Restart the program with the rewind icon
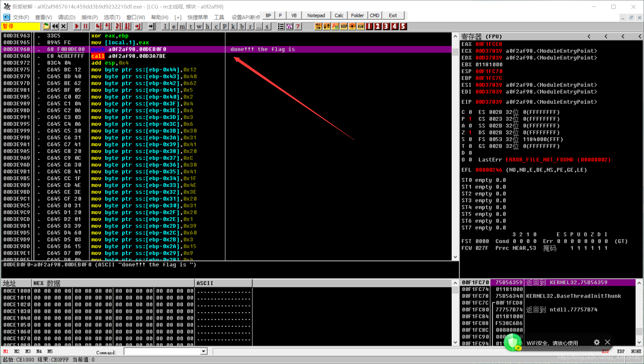 55,27
